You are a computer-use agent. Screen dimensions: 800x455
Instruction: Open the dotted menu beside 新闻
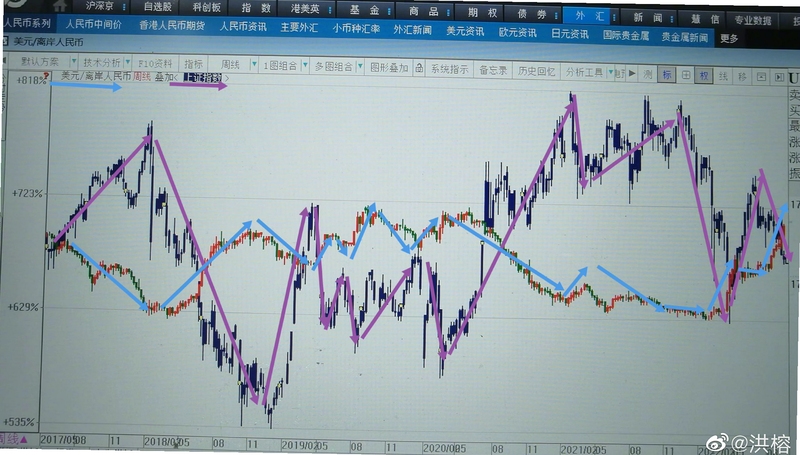click(x=672, y=18)
